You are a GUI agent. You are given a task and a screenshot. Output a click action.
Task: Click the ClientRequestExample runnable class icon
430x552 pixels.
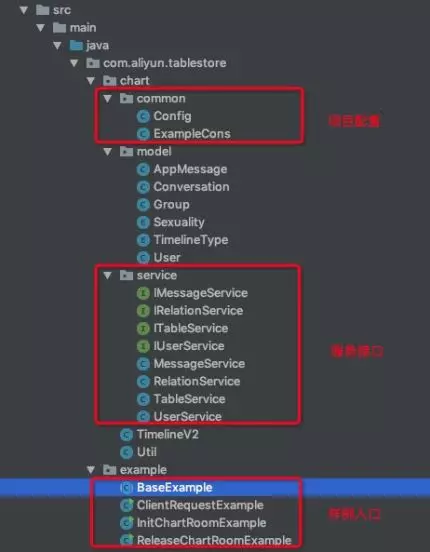point(126,505)
